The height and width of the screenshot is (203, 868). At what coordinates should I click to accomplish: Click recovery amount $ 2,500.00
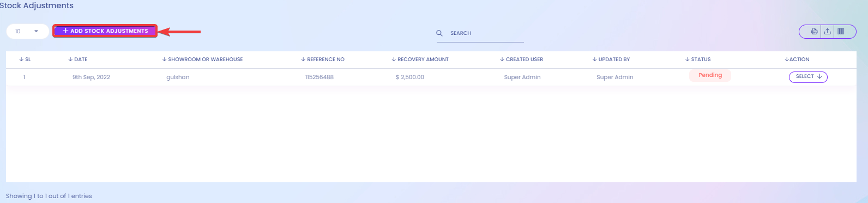click(x=410, y=77)
